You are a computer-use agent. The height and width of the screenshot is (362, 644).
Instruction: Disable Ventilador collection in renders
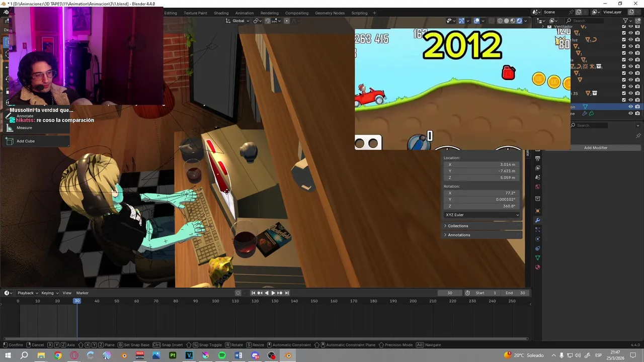pyautogui.click(x=637, y=27)
